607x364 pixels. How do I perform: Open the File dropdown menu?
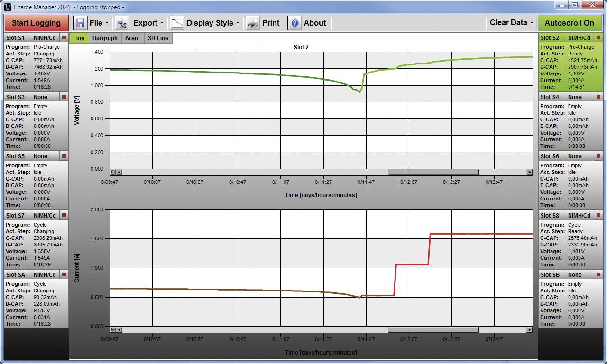click(98, 22)
